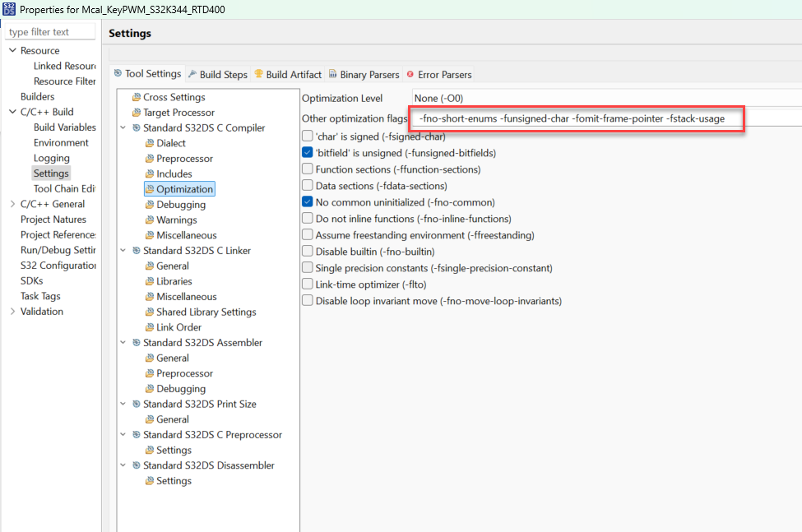Click the Debugging icon under C Compiler
802x532 pixels.
coord(150,205)
